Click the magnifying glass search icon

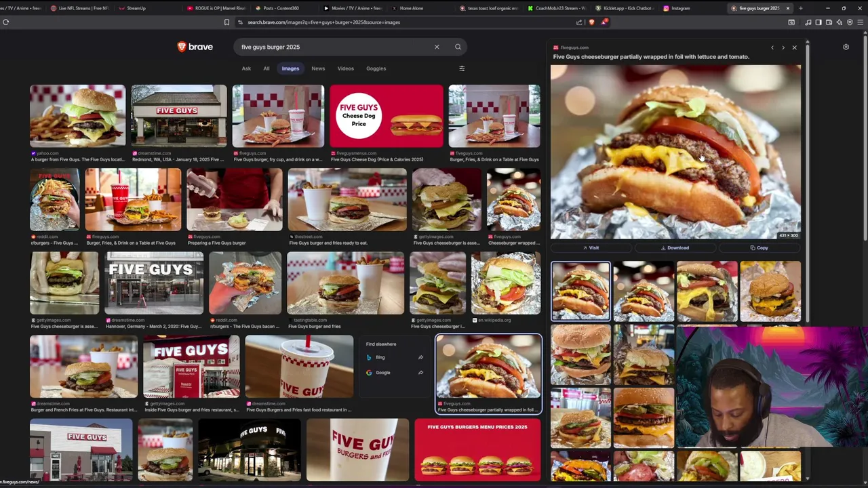(x=458, y=47)
